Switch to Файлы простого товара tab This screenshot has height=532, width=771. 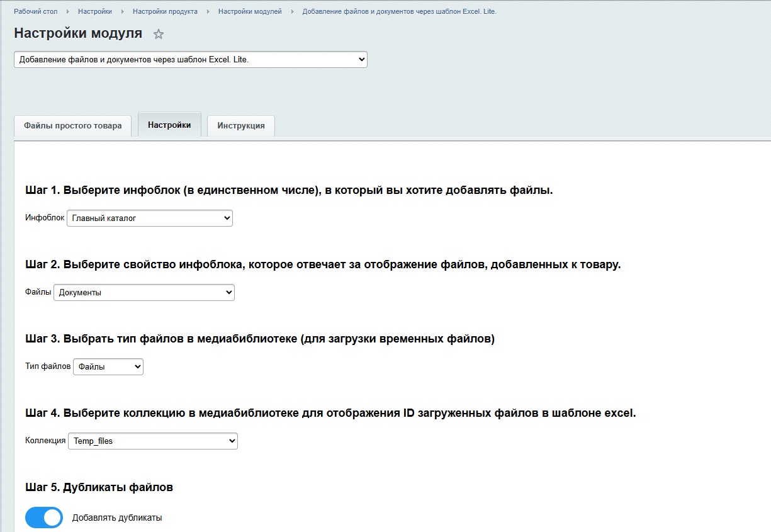tap(73, 125)
